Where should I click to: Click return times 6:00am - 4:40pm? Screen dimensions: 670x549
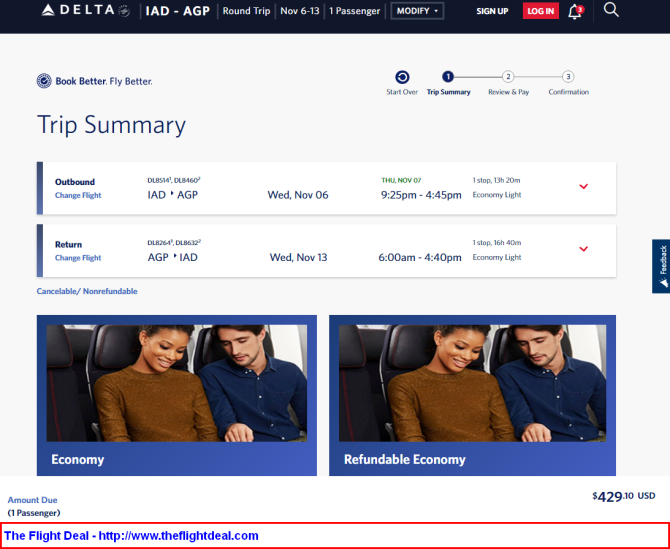420,258
